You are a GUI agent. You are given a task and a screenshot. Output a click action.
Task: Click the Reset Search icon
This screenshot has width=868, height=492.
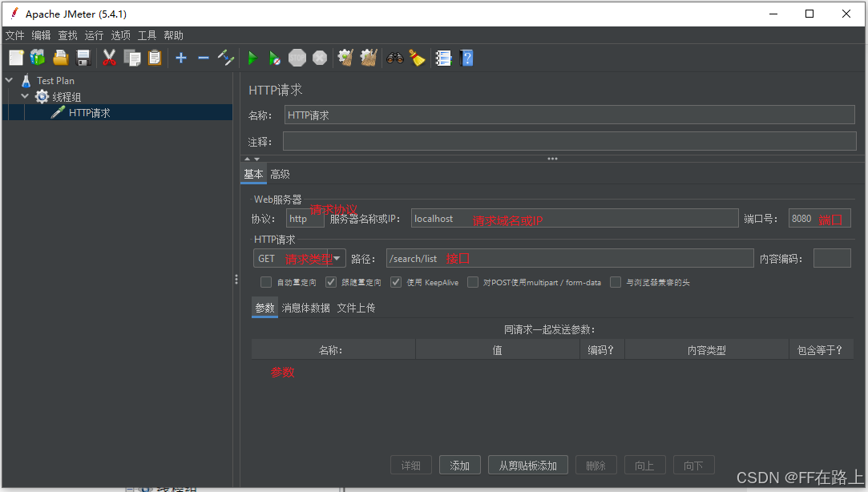[x=417, y=58]
